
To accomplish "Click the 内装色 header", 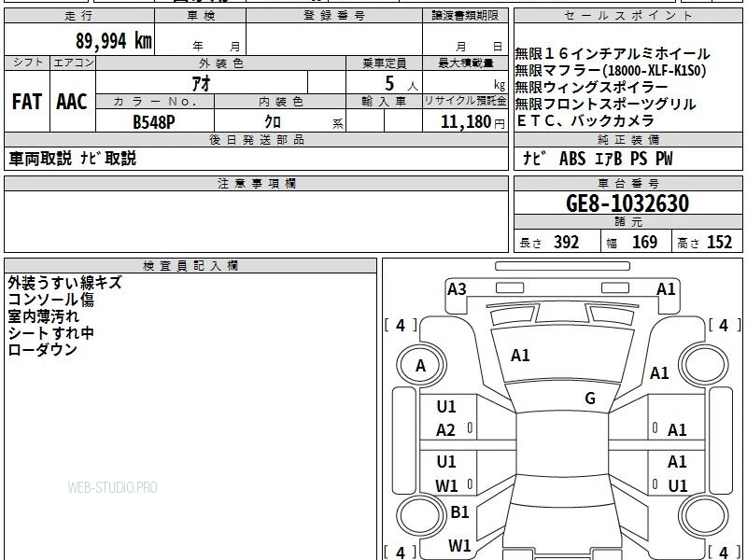I will pyautogui.click(x=280, y=102).
